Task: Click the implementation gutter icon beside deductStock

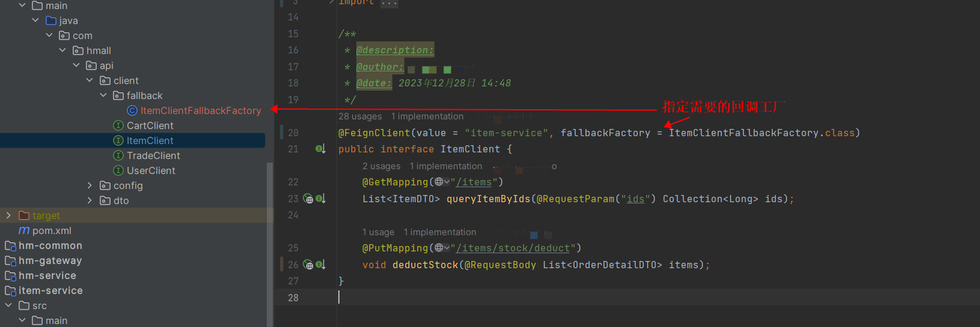Action: [321, 265]
